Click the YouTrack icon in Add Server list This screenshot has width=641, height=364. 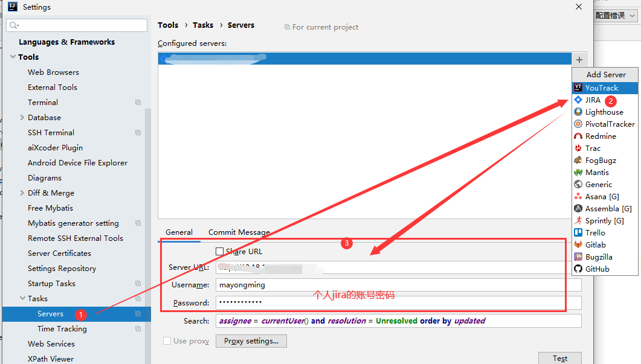pyautogui.click(x=578, y=88)
